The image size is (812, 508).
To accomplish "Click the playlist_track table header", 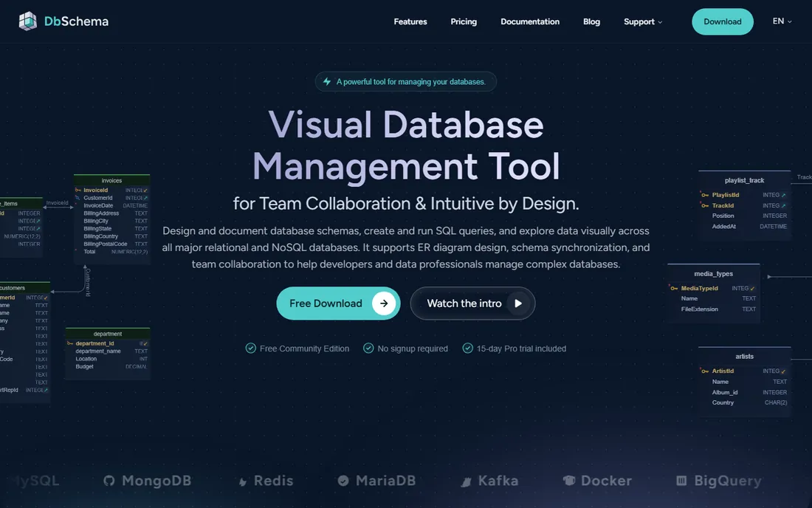I will (745, 180).
